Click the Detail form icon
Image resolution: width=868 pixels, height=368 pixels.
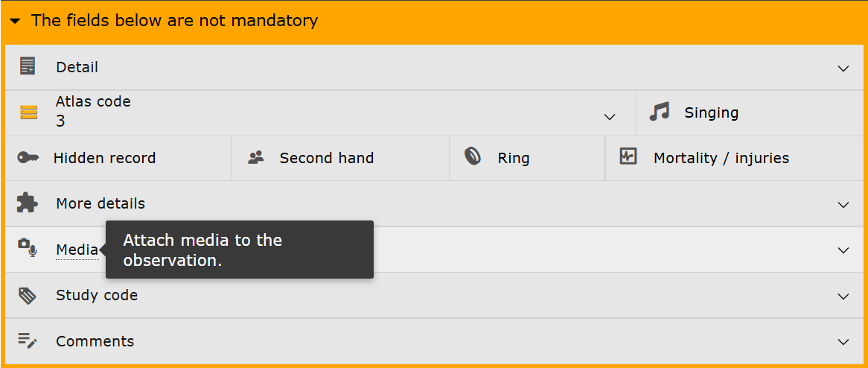(x=28, y=66)
